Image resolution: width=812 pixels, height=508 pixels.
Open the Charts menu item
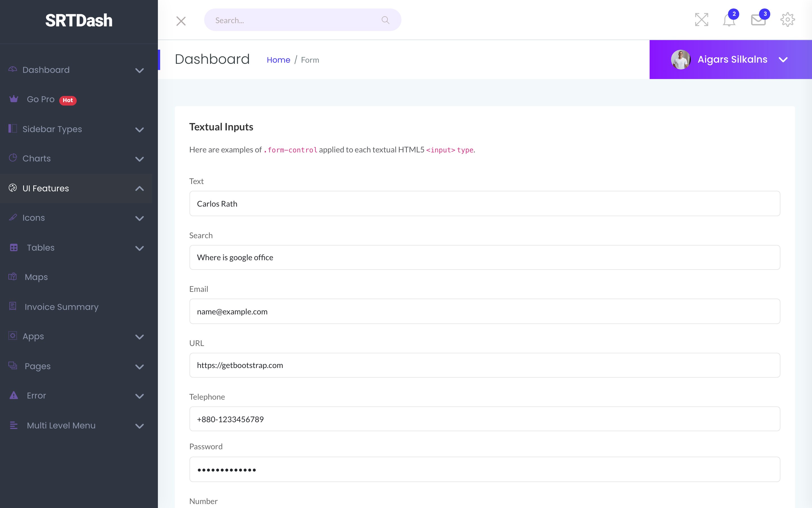tap(36, 158)
